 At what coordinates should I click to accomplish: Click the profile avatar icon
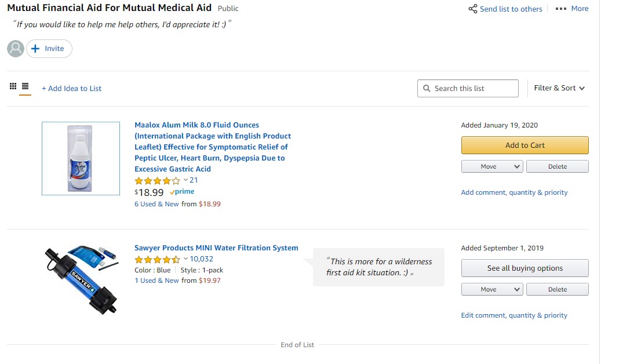tap(16, 49)
